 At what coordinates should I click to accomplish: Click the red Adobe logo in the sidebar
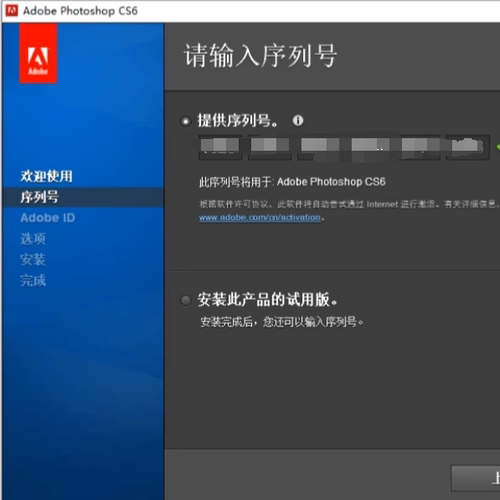(38, 53)
